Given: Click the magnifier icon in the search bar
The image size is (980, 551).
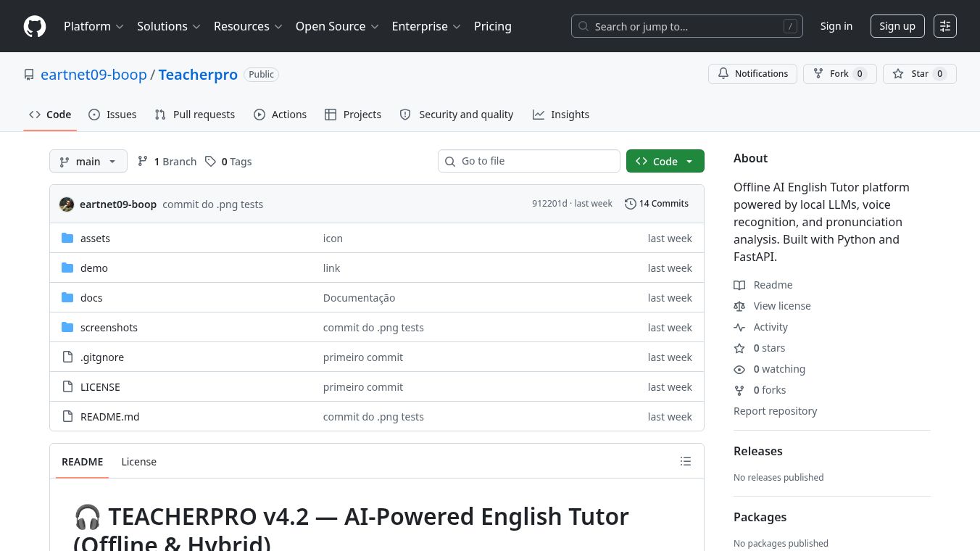Looking at the screenshot, I should pyautogui.click(x=584, y=27).
